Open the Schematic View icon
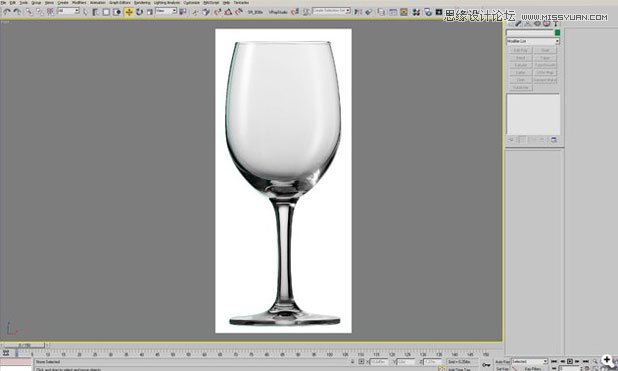This screenshot has width=618, height=371. pyautogui.click(x=404, y=12)
